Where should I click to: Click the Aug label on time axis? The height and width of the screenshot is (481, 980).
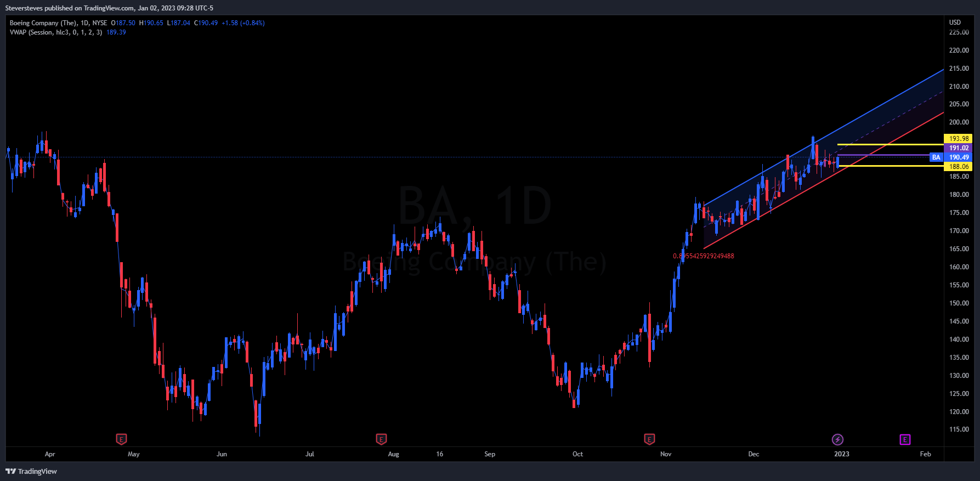click(394, 454)
